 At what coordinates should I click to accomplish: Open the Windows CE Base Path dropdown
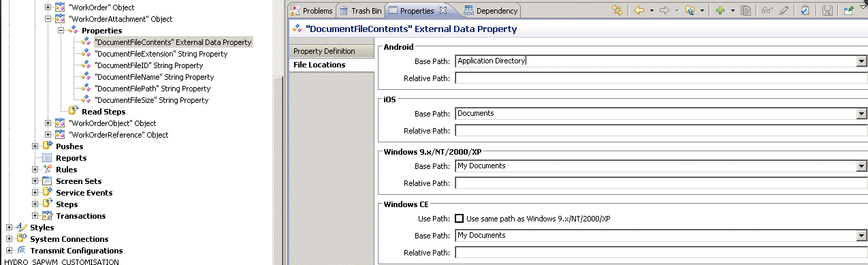(x=861, y=236)
